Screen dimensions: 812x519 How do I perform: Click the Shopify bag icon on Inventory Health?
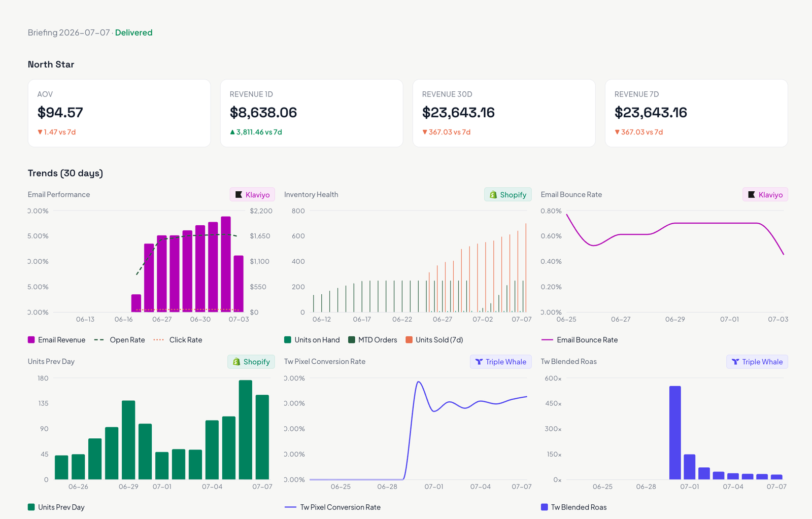tap(493, 195)
